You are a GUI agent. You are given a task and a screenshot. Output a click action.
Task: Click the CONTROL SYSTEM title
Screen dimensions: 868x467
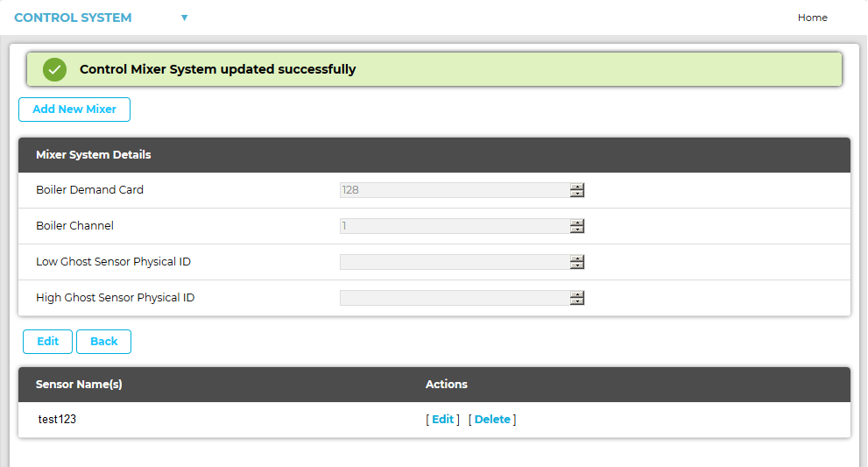pyautogui.click(x=73, y=18)
